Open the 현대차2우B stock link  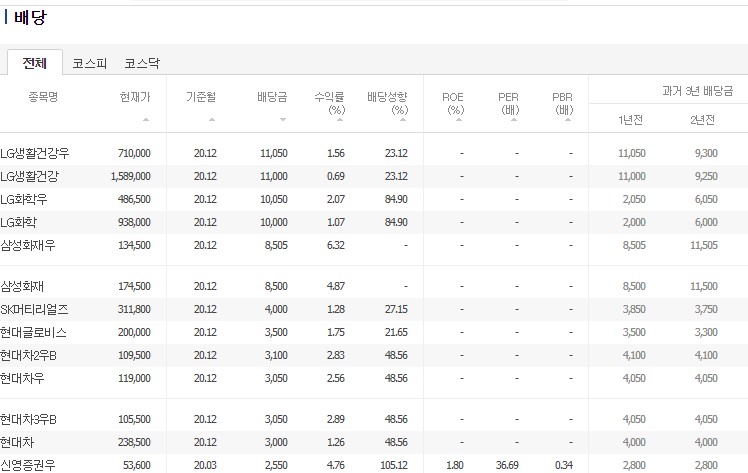(x=29, y=355)
